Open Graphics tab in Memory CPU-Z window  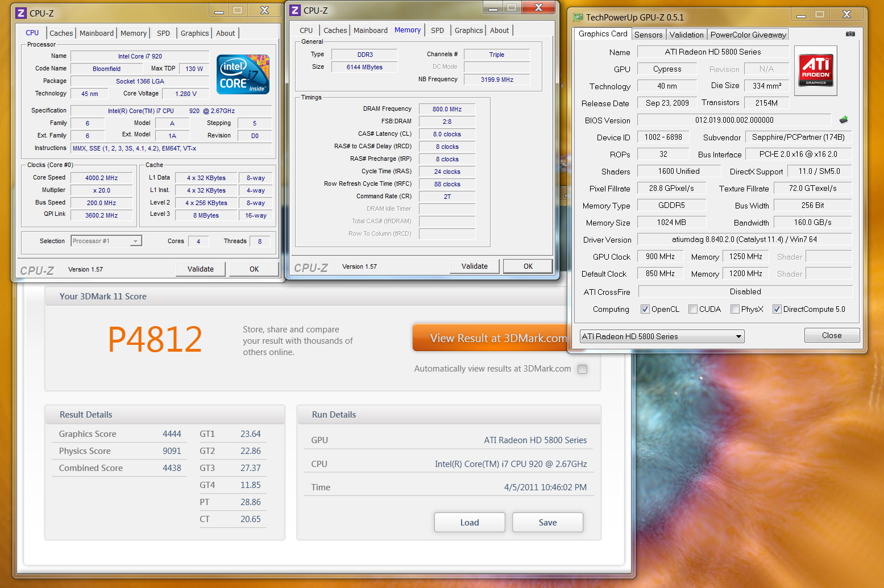[468, 30]
